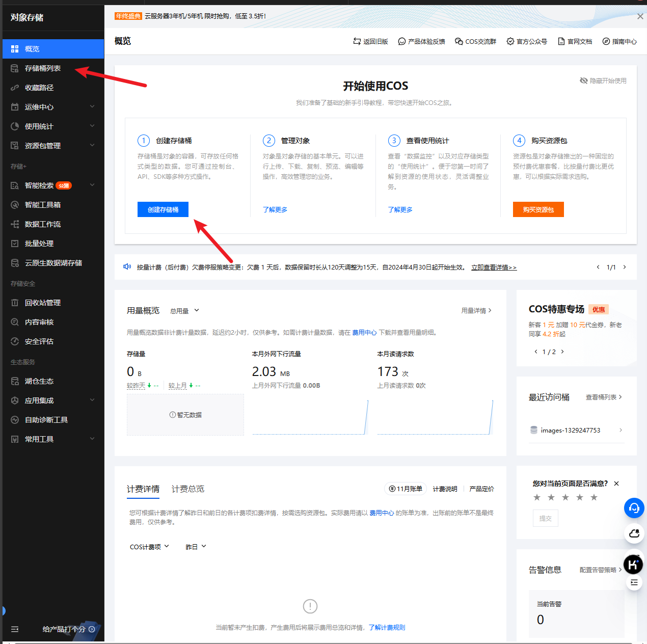Click 返回旧版 return to old version
This screenshot has height=644, width=647.
370,42
